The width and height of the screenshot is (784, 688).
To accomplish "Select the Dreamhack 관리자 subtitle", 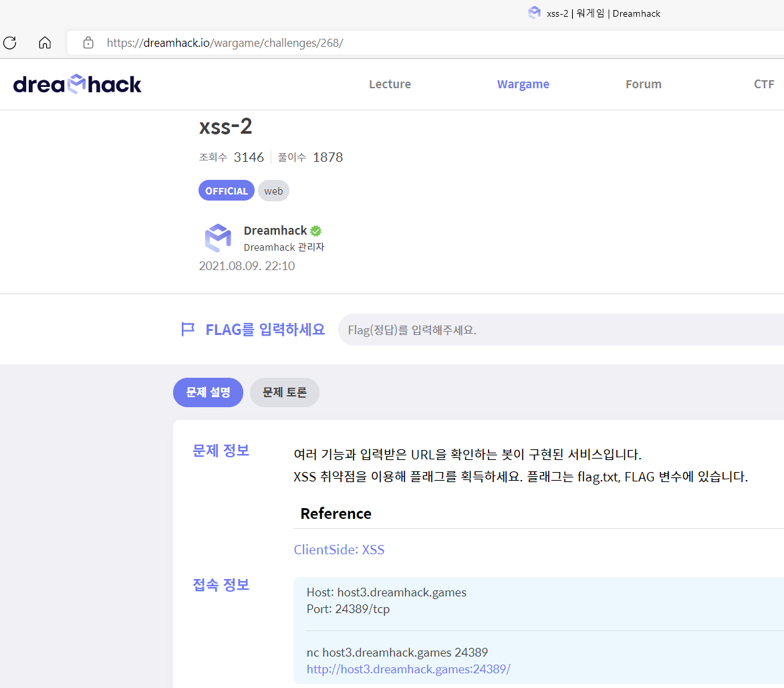I will click(x=284, y=247).
